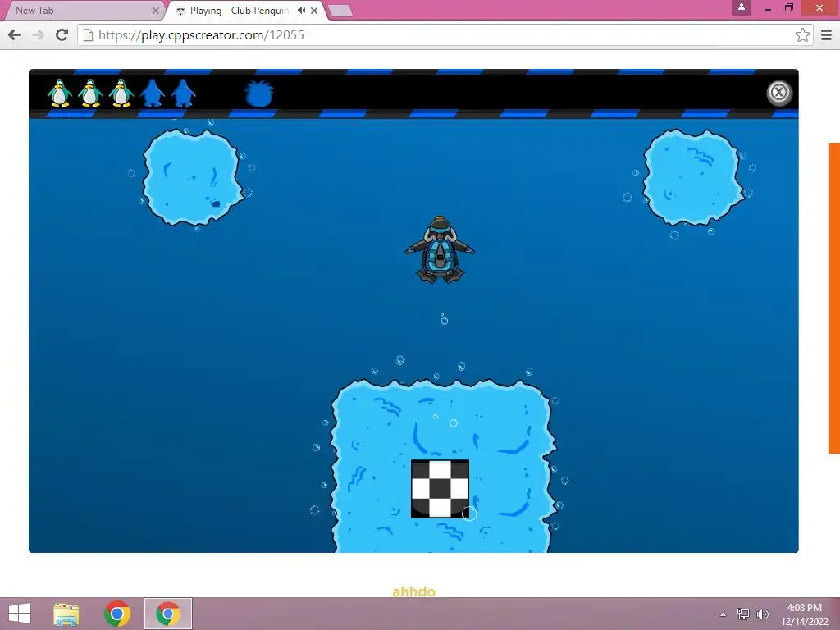Click the second green penguin life icon

click(x=90, y=93)
